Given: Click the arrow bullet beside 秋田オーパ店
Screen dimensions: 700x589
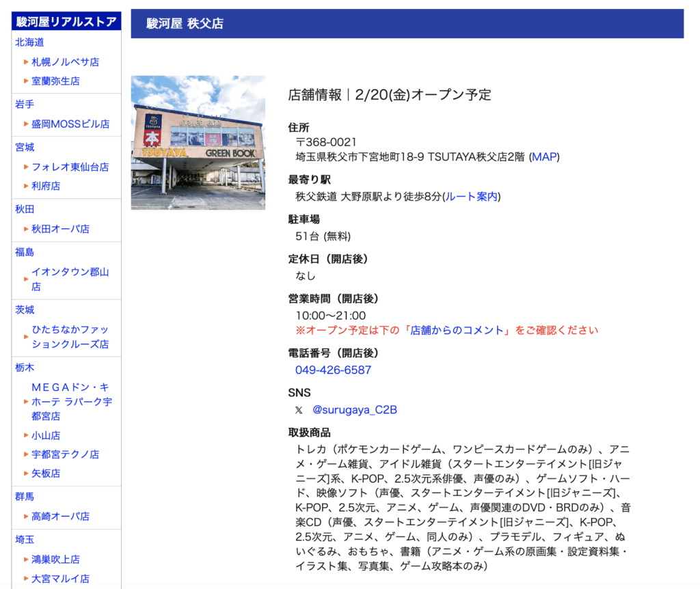Looking at the screenshot, I should coord(26,229).
